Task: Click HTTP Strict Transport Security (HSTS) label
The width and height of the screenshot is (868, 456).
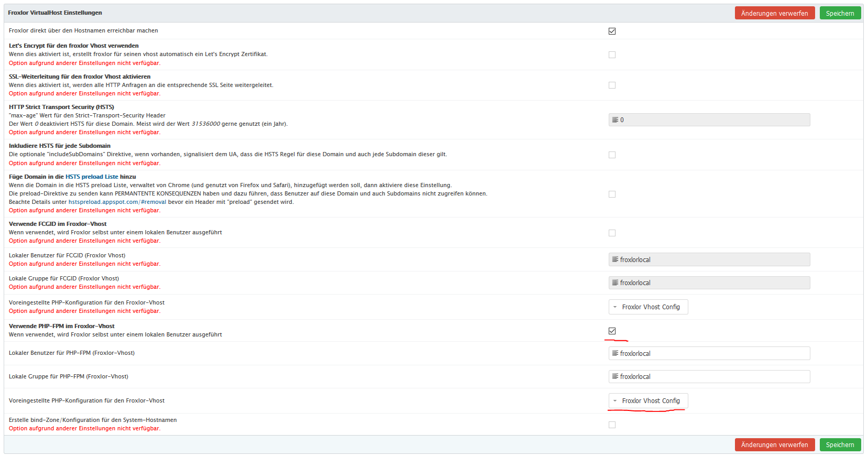Action: pyautogui.click(x=61, y=107)
